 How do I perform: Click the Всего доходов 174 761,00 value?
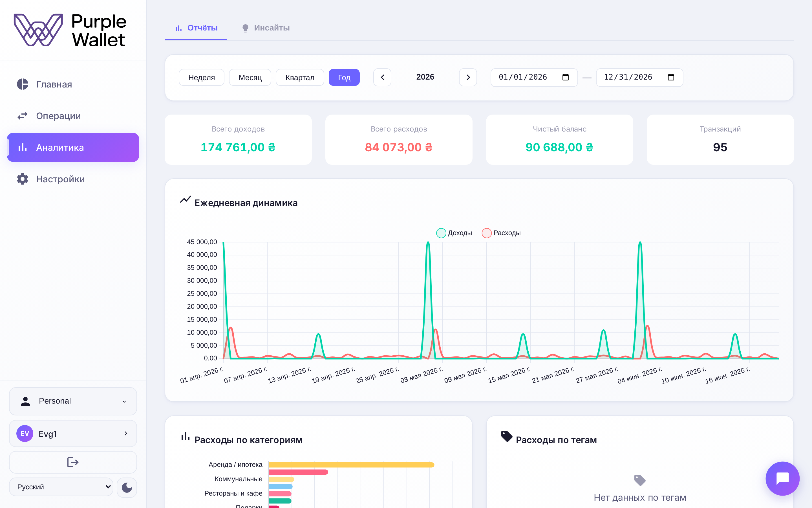238,147
